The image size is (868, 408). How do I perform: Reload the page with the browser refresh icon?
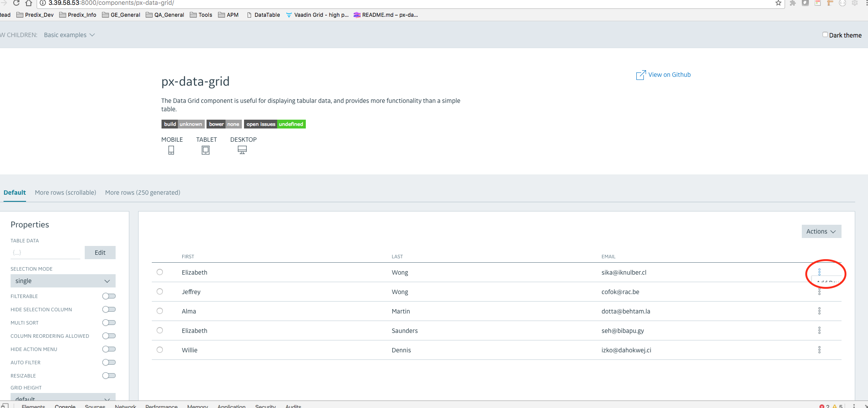pos(16,3)
